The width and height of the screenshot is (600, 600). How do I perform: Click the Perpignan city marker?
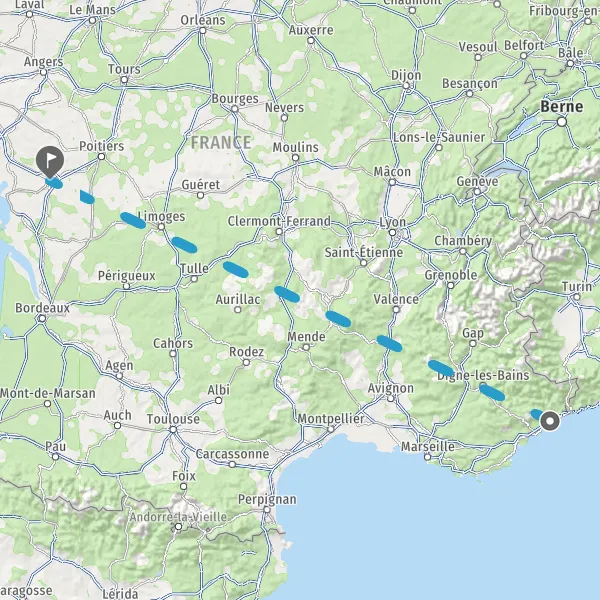tap(267, 510)
